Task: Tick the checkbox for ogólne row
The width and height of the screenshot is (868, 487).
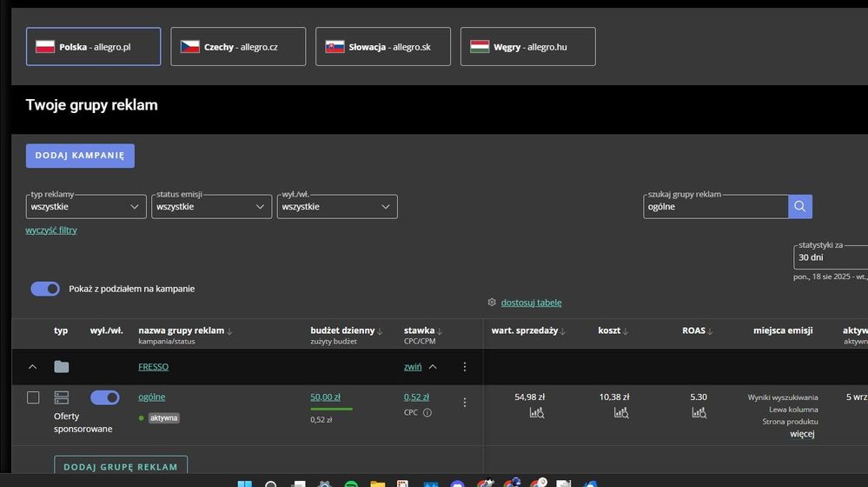Action: coord(33,397)
